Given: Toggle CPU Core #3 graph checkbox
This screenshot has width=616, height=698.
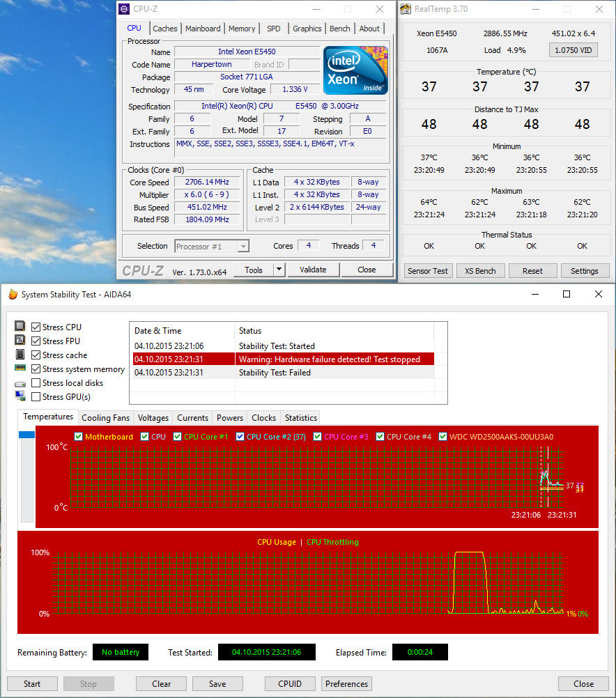Looking at the screenshot, I should tap(318, 437).
